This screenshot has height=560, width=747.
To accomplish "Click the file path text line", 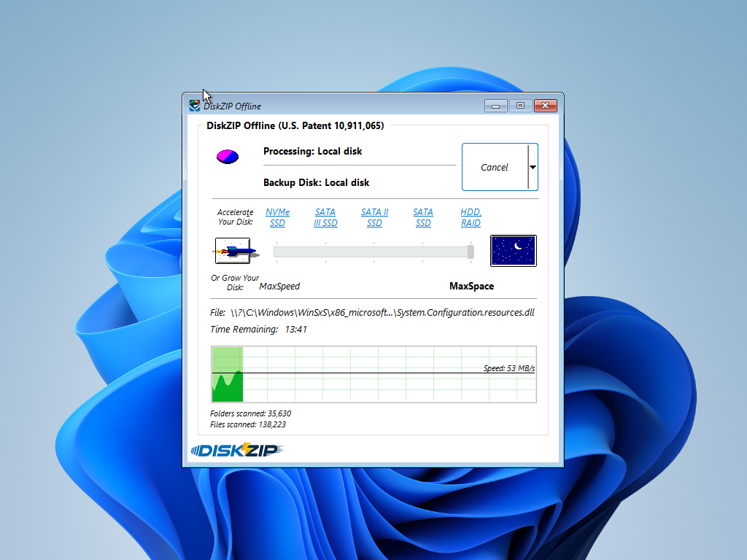I will click(x=372, y=312).
